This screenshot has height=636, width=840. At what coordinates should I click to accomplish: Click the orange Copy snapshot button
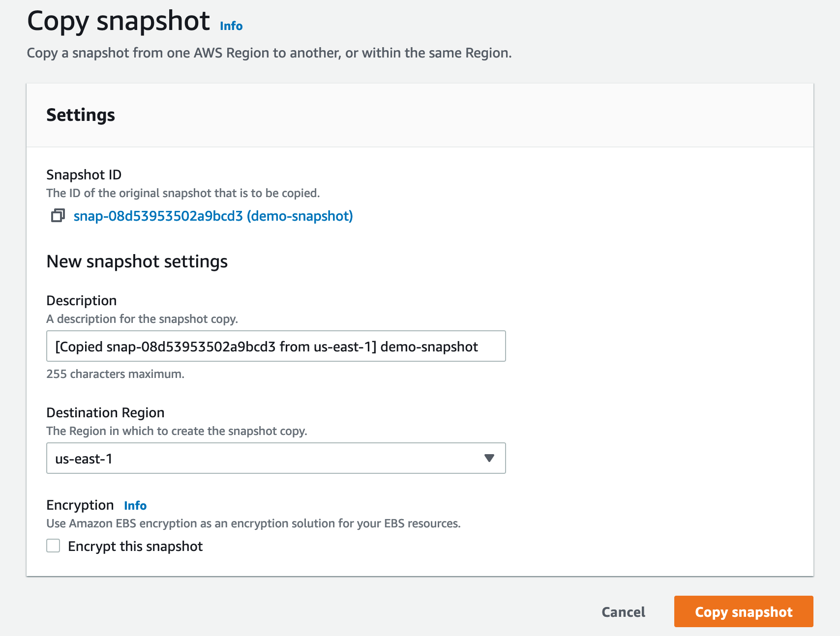click(x=743, y=612)
